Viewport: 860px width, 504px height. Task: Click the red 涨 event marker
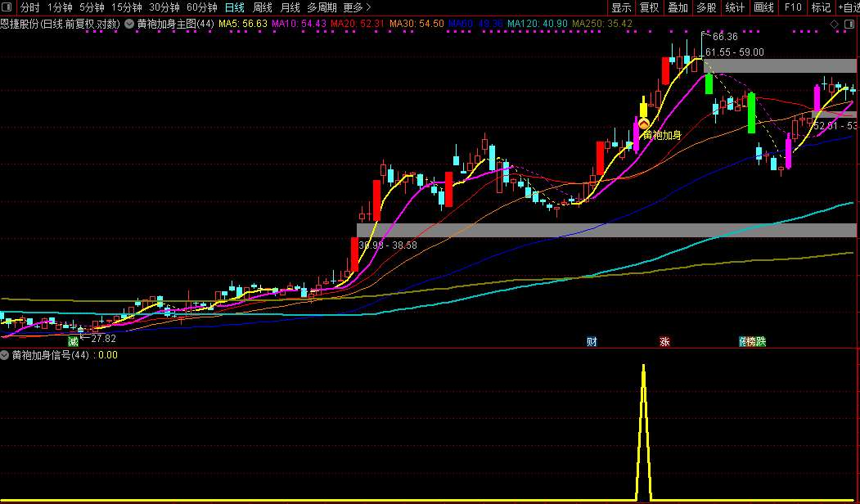click(x=664, y=342)
